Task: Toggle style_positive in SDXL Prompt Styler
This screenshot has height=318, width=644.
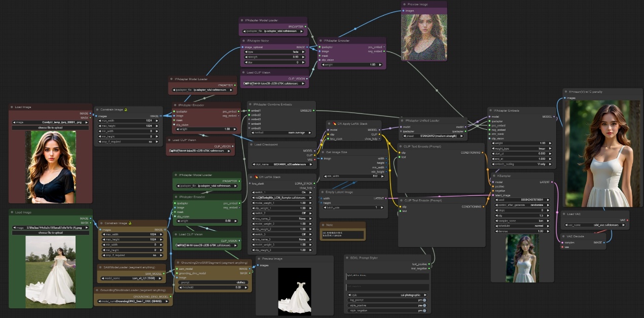Action: (x=424, y=305)
